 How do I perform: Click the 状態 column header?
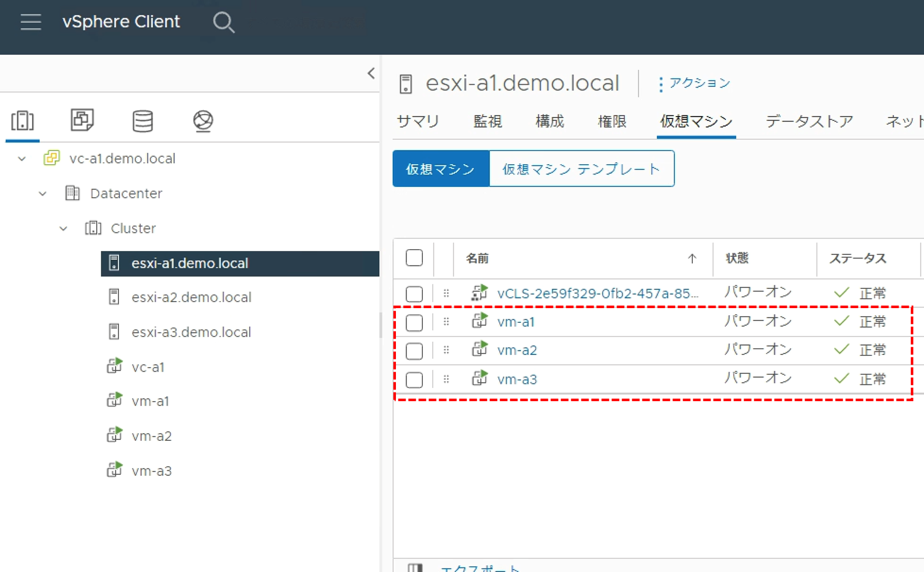pyautogui.click(x=737, y=258)
